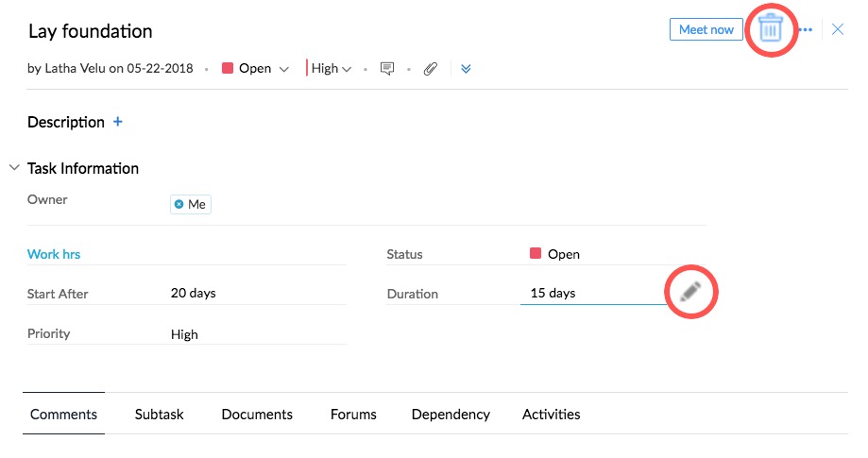Open the three-dots more options menu
The image size is (868, 458).
click(807, 30)
